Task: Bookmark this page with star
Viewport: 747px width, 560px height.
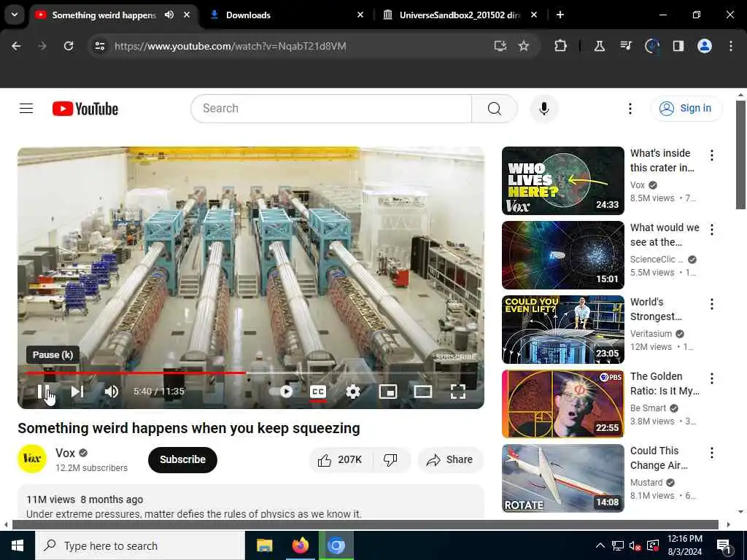Action: click(524, 46)
